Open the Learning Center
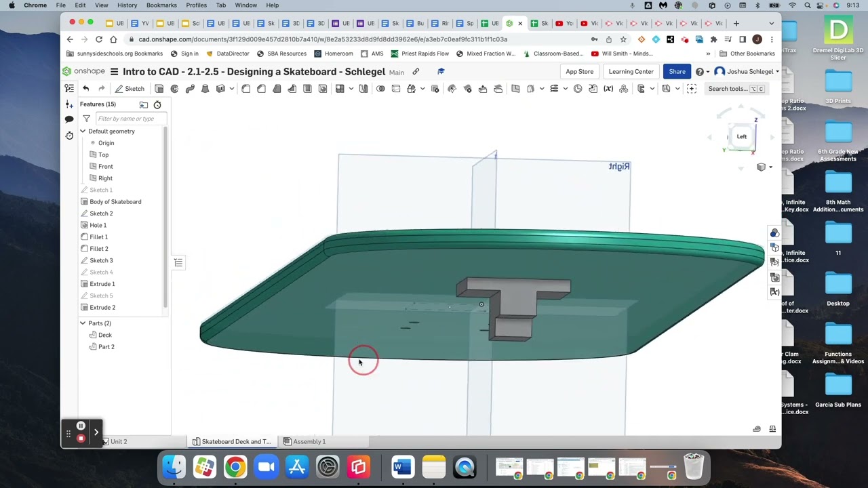 click(x=631, y=71)
